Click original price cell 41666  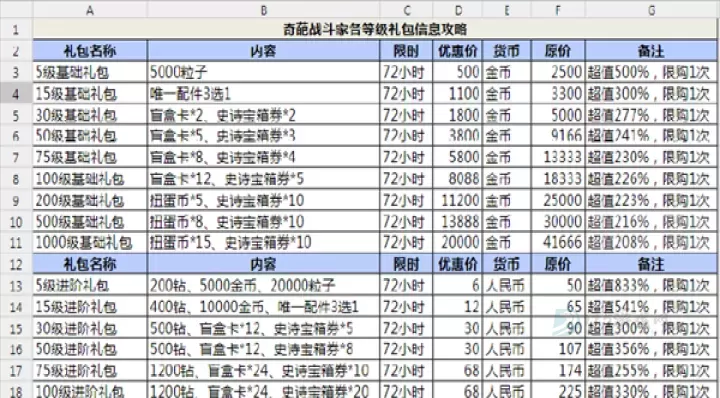[x=558, y=242]
